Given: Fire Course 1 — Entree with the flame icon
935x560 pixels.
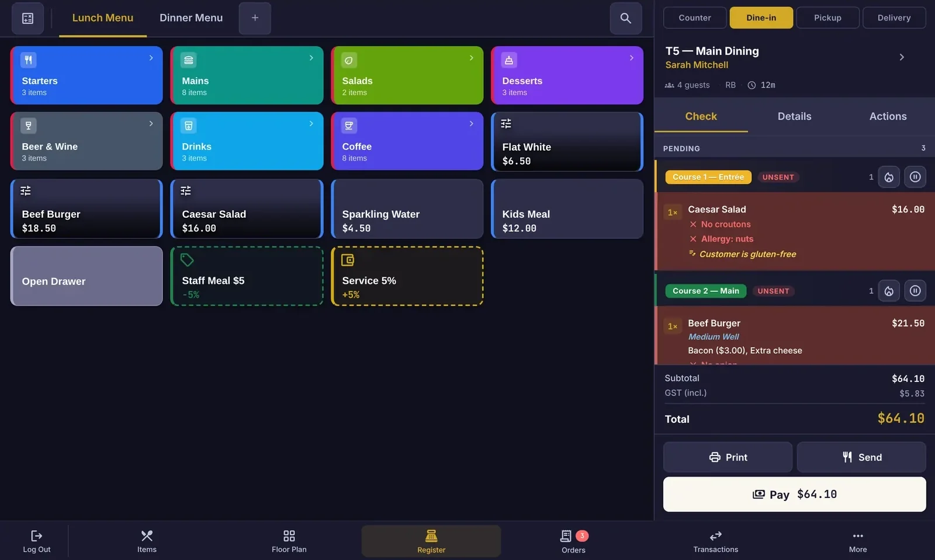Looking at the screenshot, I should (889, 177).
